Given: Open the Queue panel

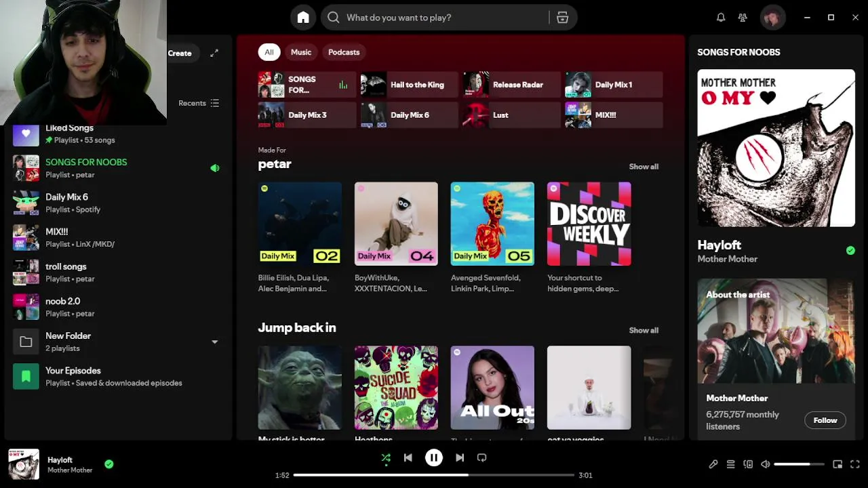Looking at the screenshot, I should click(730, 464).
